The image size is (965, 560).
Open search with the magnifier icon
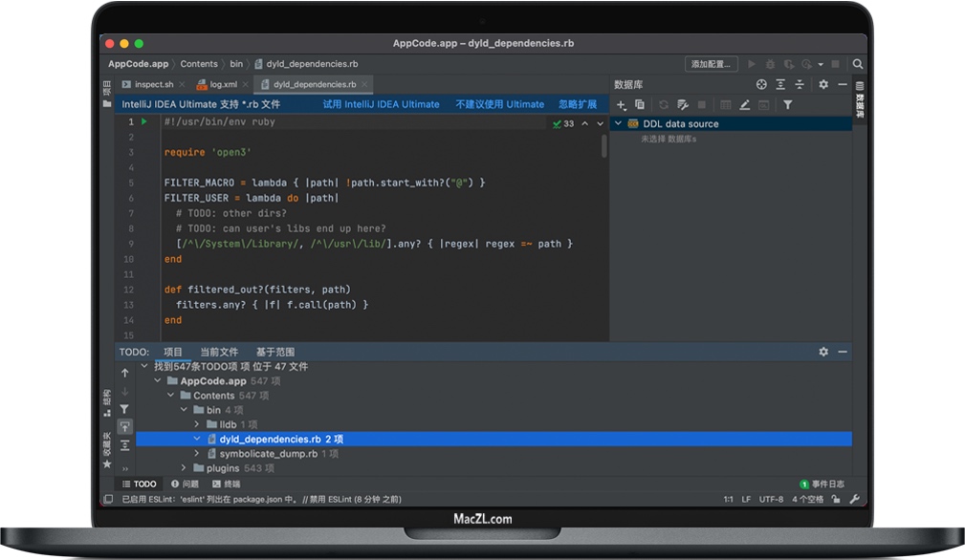pyautogui.click(x=857, y=62)
